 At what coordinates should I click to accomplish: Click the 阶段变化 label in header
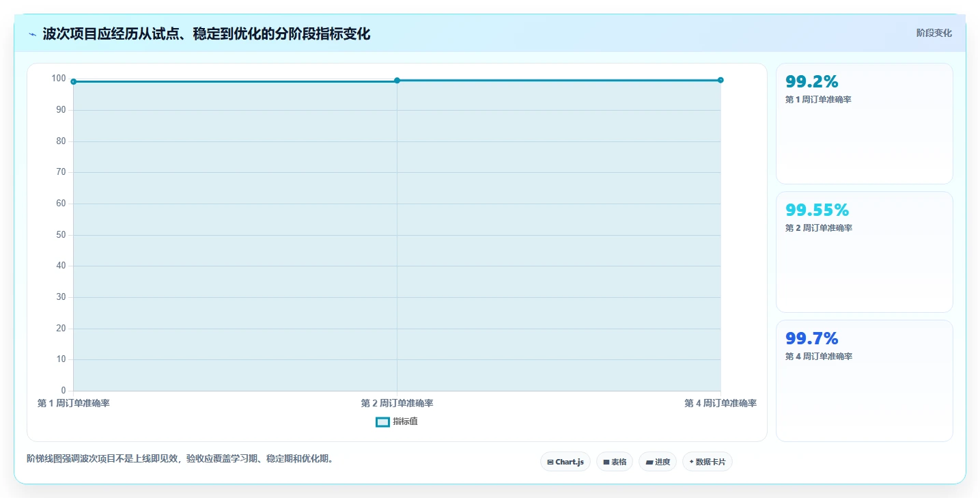[934, 33]
